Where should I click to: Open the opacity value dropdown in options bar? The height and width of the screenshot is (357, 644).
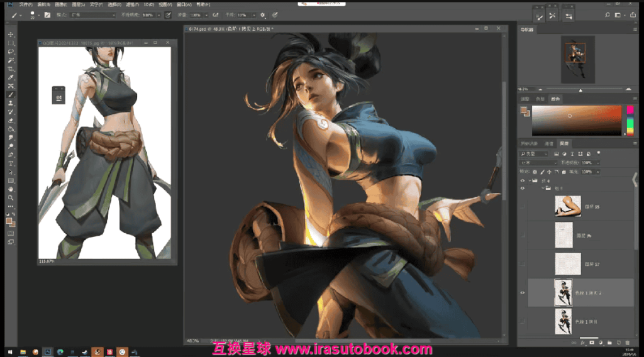coord(159,15)
